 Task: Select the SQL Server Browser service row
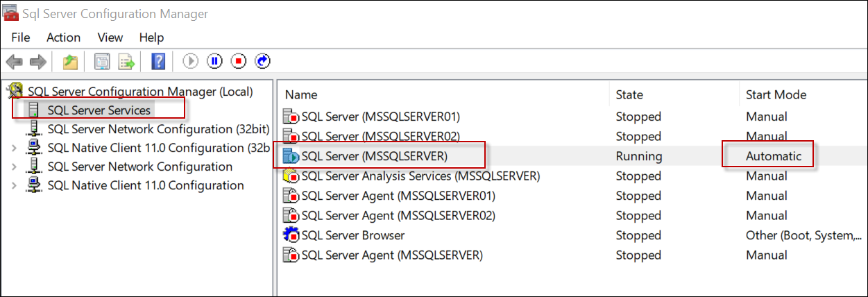[x=352, y=235]
